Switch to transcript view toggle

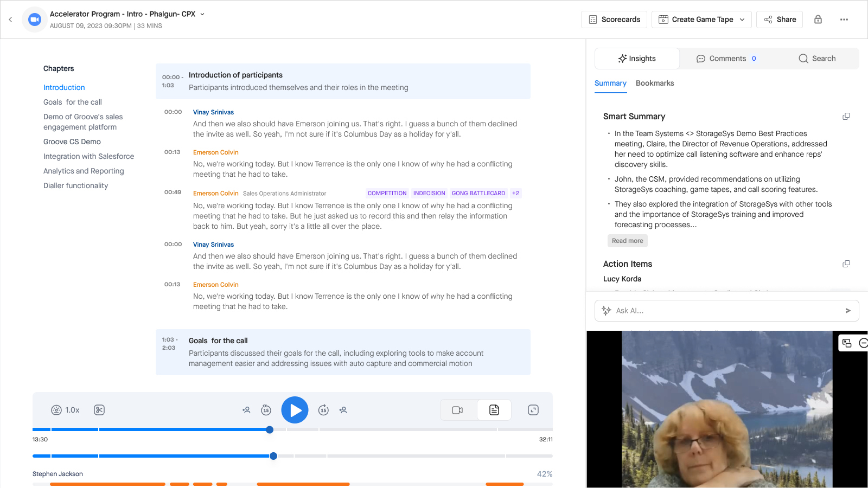(x=494, y=410)
